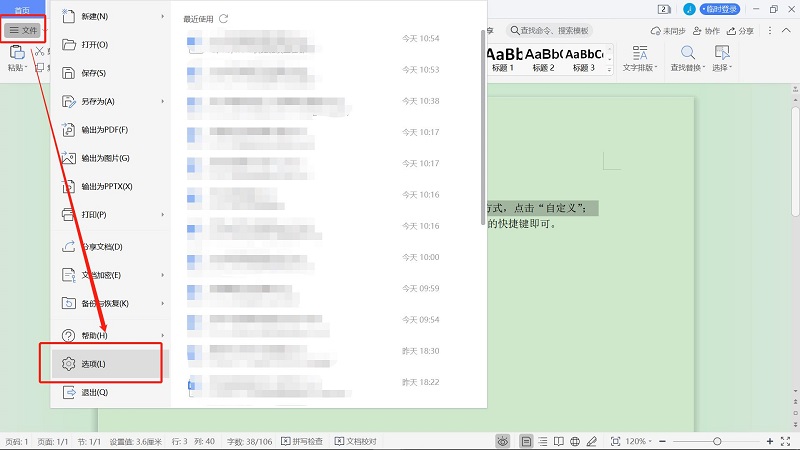Expand the 文档加密(E) submenu arrow
800x450 pixels.
click(163, 275)
